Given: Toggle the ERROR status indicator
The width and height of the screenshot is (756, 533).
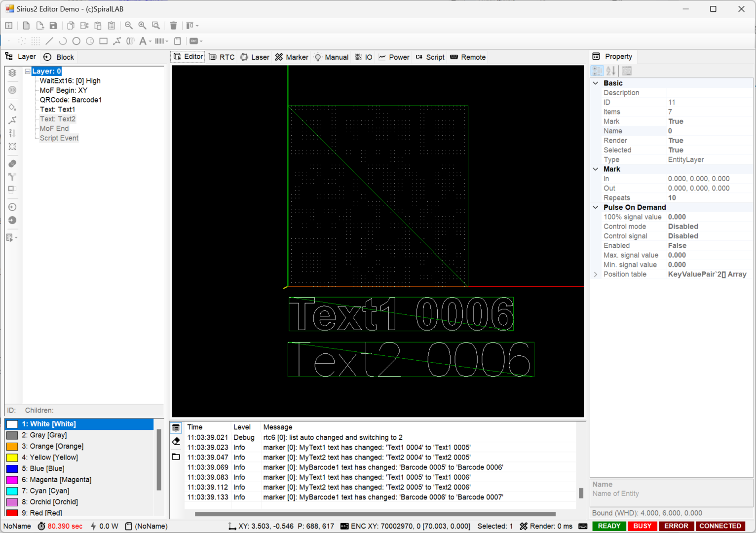Looking at the screenshot, I should click(676, 526).
